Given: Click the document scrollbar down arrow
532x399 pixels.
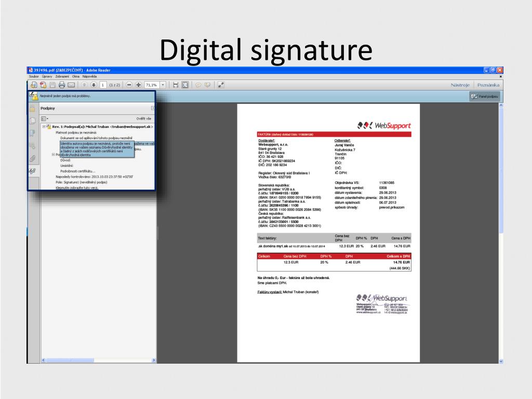Looking at the screenshot, I should coord(501,362).
